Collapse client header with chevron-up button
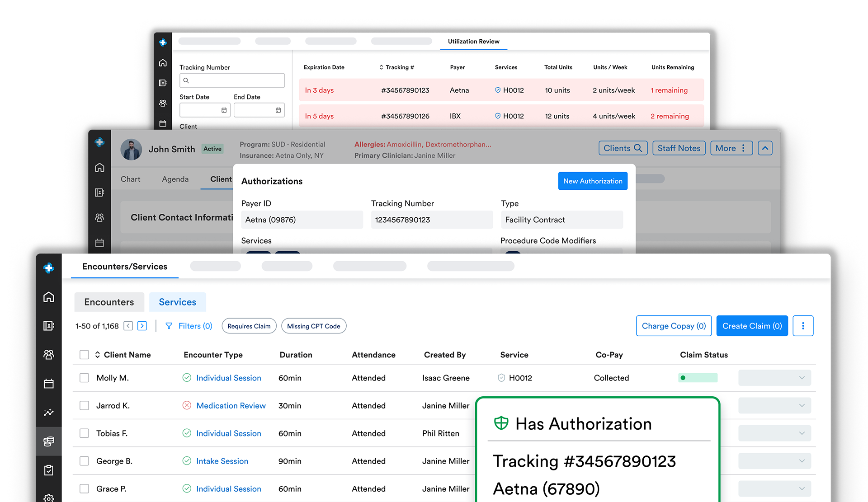The width and height of the screenshot is (868, 502). [x=765, y=148]
